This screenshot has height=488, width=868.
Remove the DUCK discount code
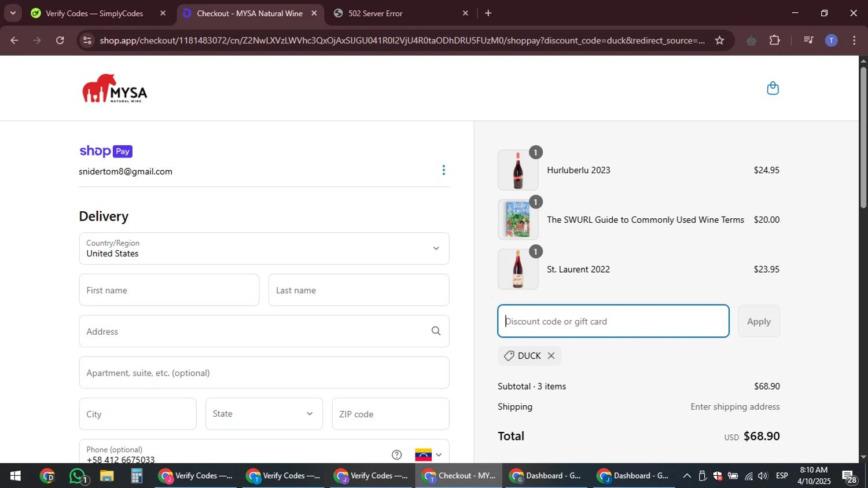(551, 356)
